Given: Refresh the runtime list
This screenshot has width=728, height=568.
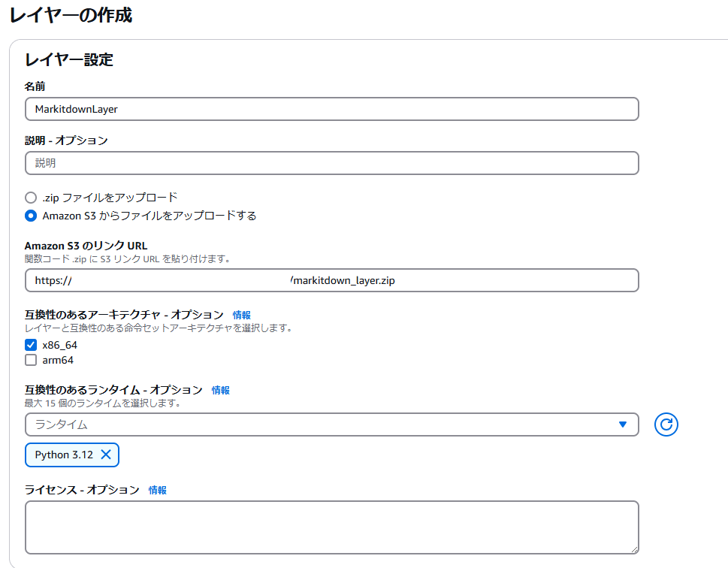Looking at the screenshot, I should click(x=666, y=424).
